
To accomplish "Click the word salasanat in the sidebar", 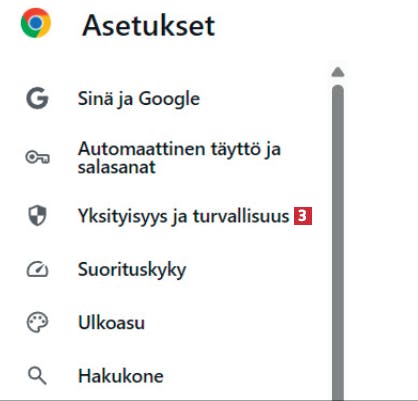I will pos(117,167).
